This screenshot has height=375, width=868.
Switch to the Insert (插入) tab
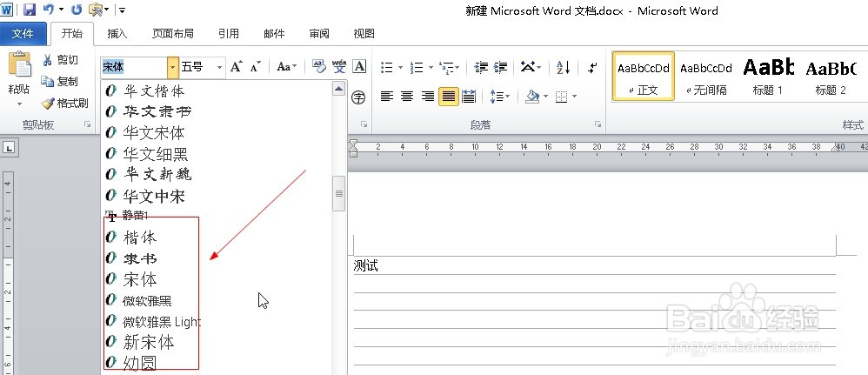click(x=117, y=34)
